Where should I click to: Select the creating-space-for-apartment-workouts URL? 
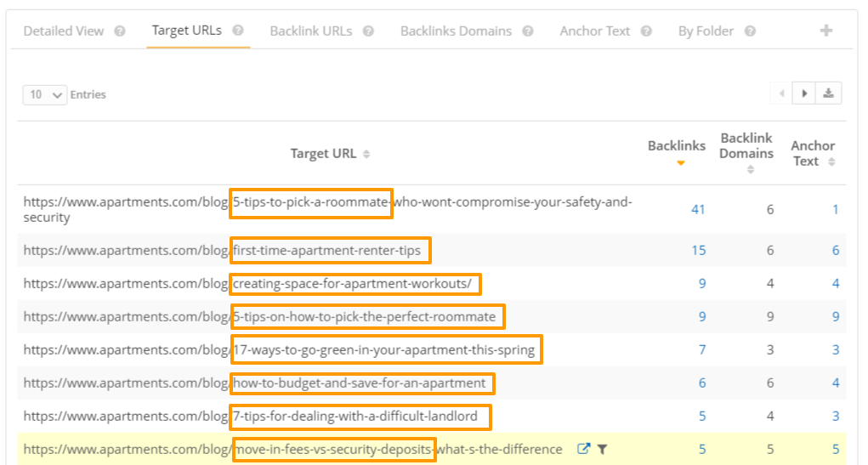pos(247,283)
